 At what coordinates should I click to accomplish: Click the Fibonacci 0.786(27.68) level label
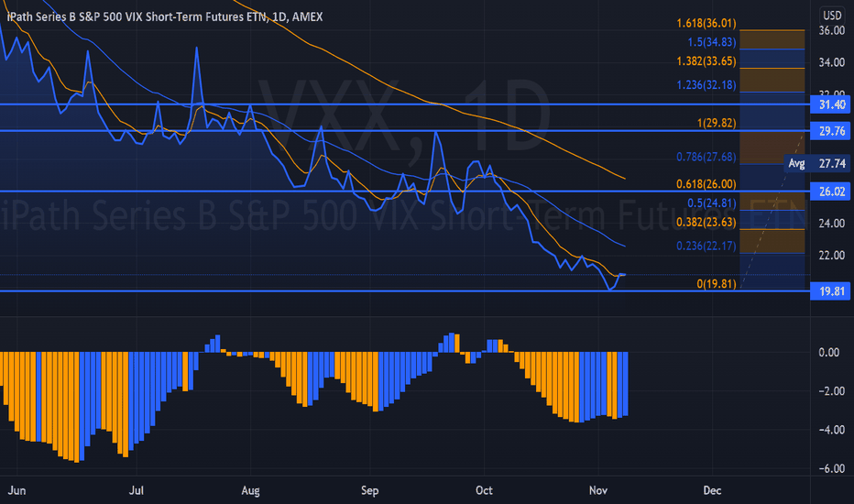click(x=706, y=157)
